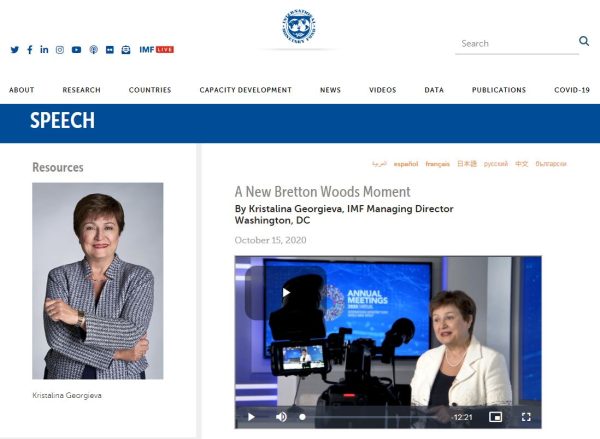Open the Countries menu

pyautogui.click(x=150, y=90)
